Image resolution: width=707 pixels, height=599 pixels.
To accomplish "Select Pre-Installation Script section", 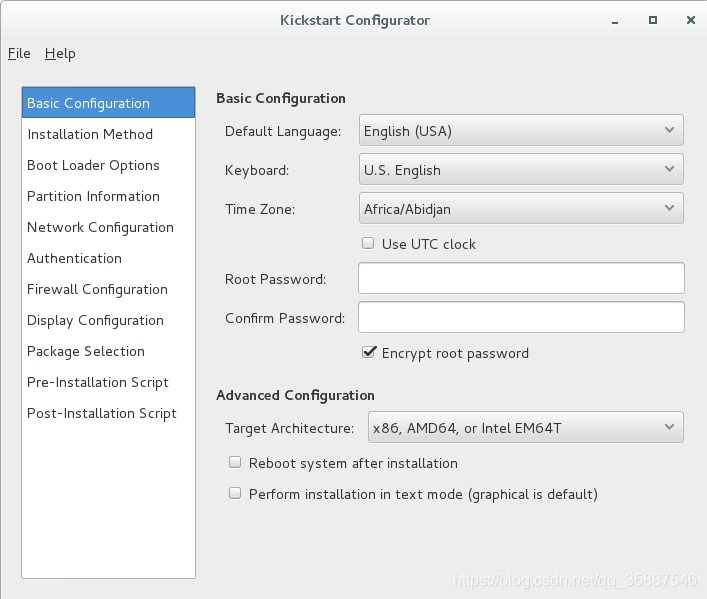I will tap(108, 382).
